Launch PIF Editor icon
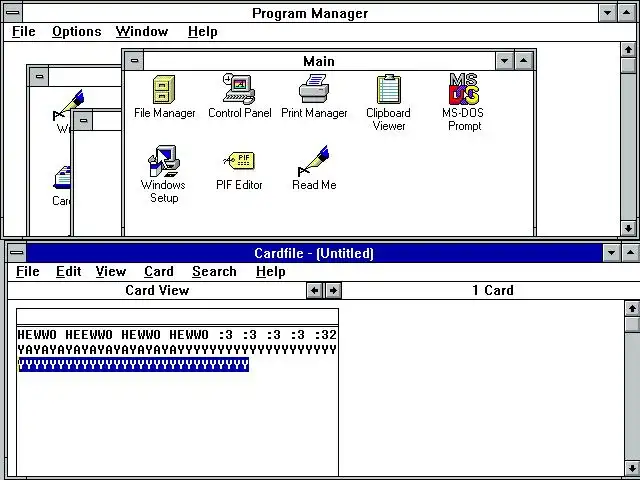Image resolution: width=640 pixels, height=480 pixels. tap(239, 161)
